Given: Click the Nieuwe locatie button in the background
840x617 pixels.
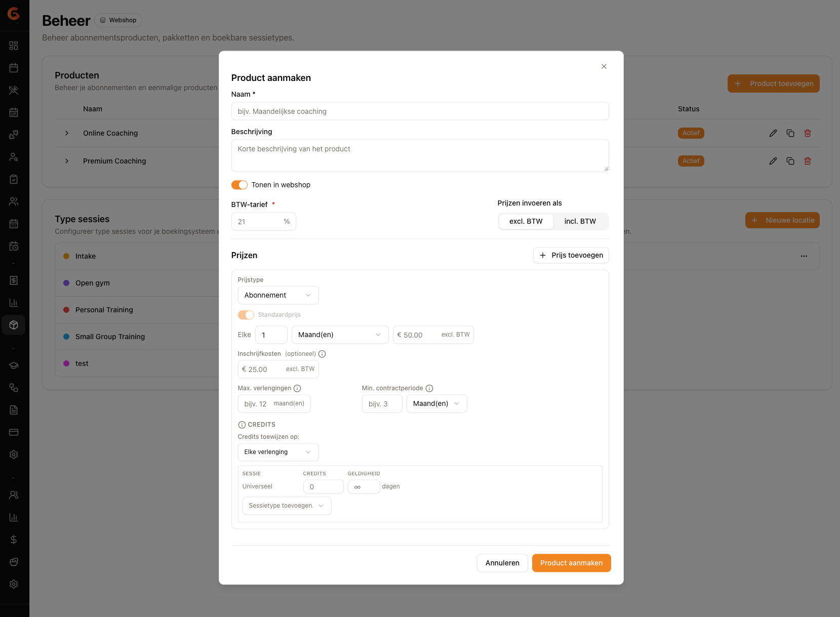Looking at the screenshot, I should (782, 220).
